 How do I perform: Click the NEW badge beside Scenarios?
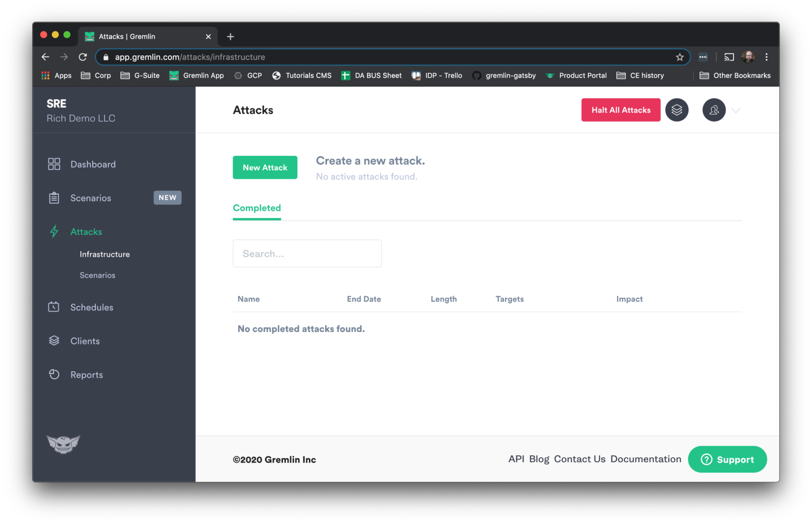click(x=167, y=198)
